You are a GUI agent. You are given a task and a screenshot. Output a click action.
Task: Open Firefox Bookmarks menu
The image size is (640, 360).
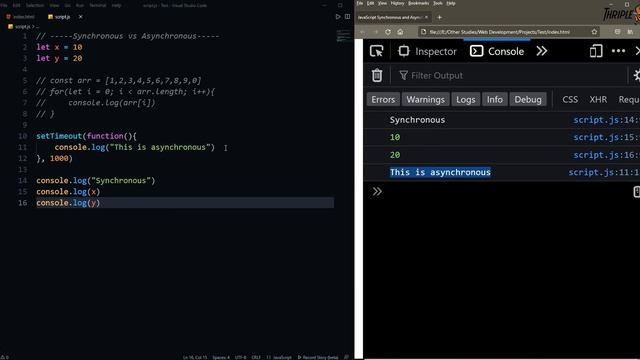pos(419,3)
